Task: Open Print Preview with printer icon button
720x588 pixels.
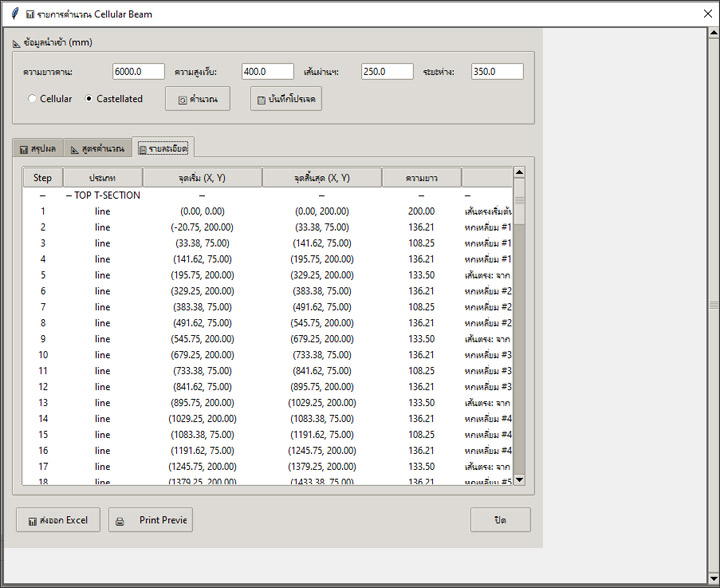Action: [150, 520]
